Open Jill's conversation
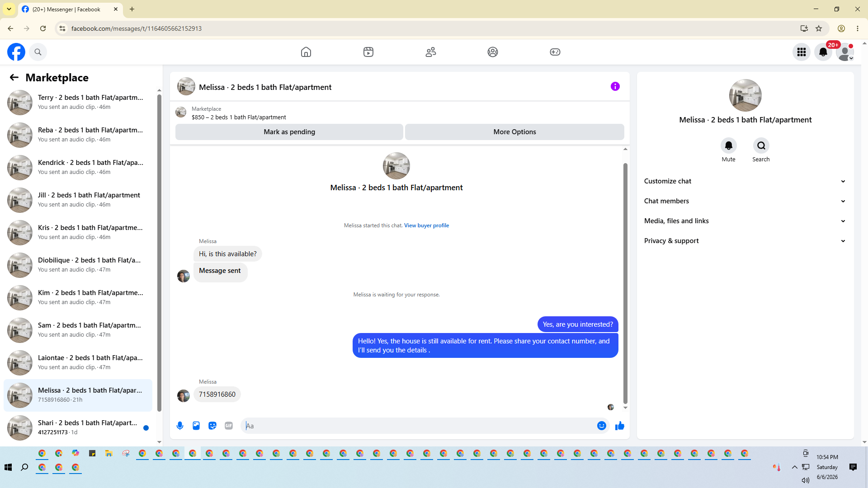This screenshot has height=488, width=868. click(78, 200)
